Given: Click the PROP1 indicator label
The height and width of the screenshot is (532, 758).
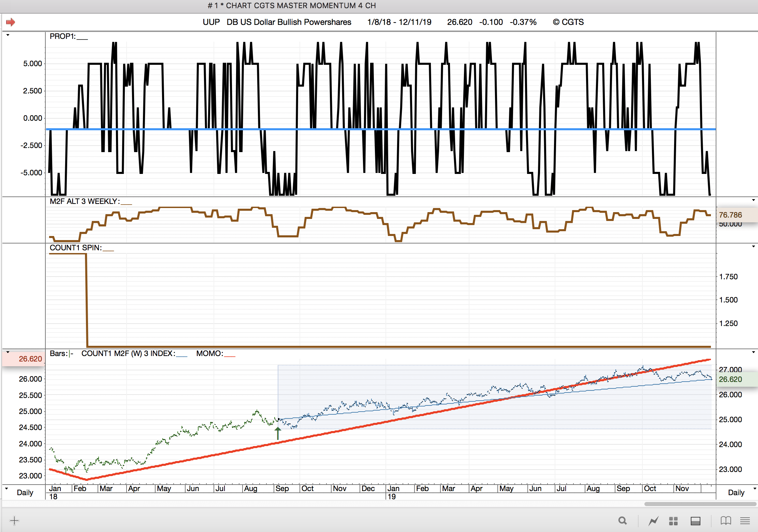Looking at the screenshot, I should (x=63, y=36).
